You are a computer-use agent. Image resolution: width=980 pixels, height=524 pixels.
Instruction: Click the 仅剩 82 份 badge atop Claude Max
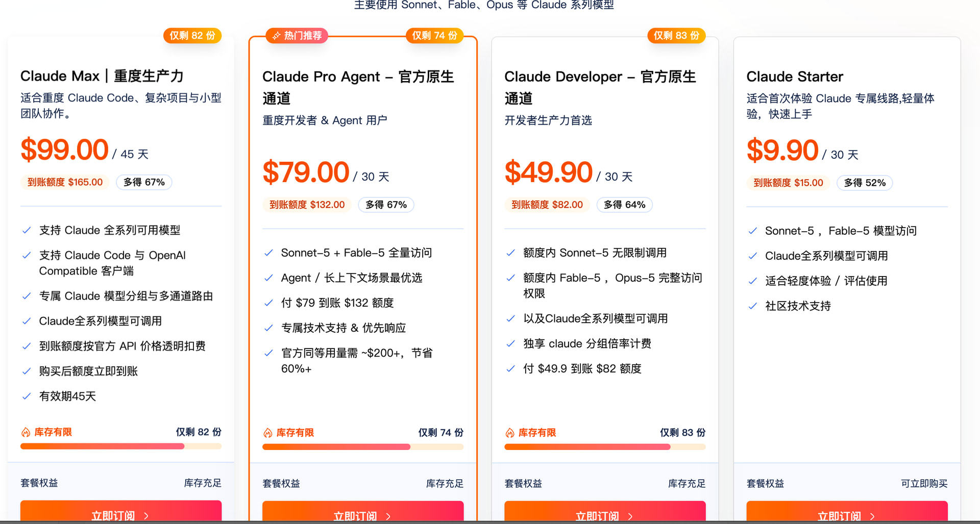(192, 36)
